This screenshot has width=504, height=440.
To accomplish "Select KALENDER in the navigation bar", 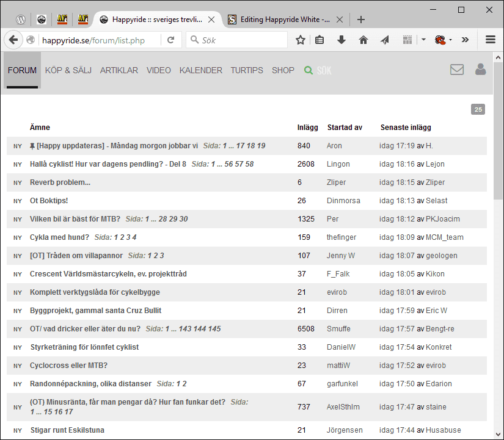I will pyautogui.click(x=200, y=71).
